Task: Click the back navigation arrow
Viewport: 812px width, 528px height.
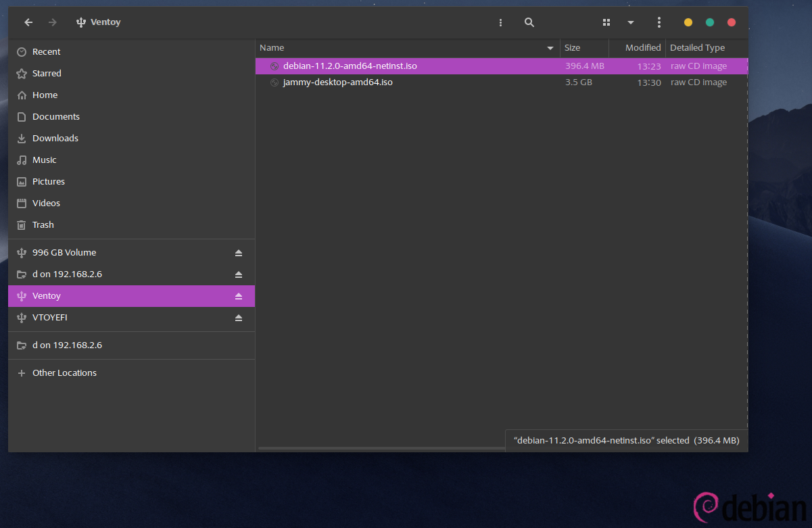Action: point(28,22)
